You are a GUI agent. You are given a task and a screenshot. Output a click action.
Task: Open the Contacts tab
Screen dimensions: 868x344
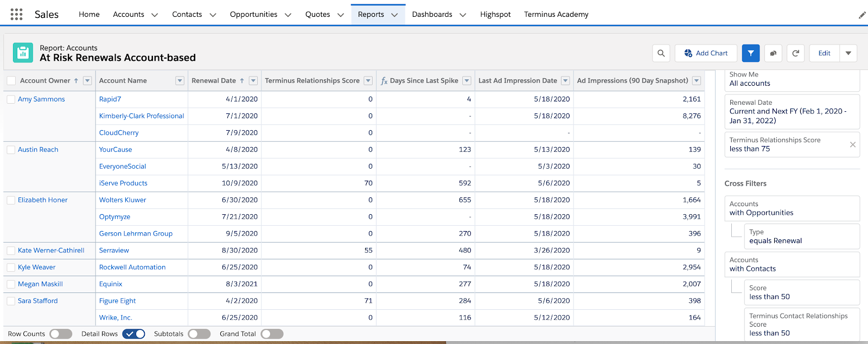click(x=187, y=15)
